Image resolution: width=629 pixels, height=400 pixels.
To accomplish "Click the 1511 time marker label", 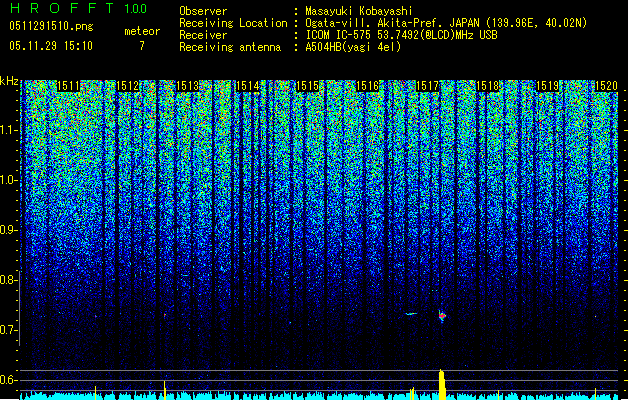I will pos(68,86).
